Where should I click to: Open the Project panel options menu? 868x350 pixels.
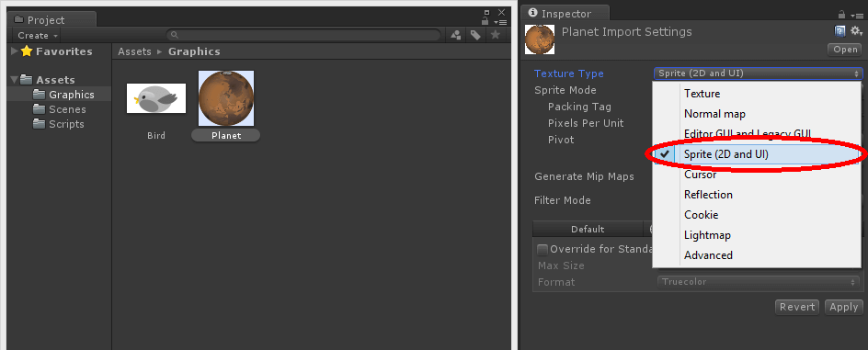500,22
